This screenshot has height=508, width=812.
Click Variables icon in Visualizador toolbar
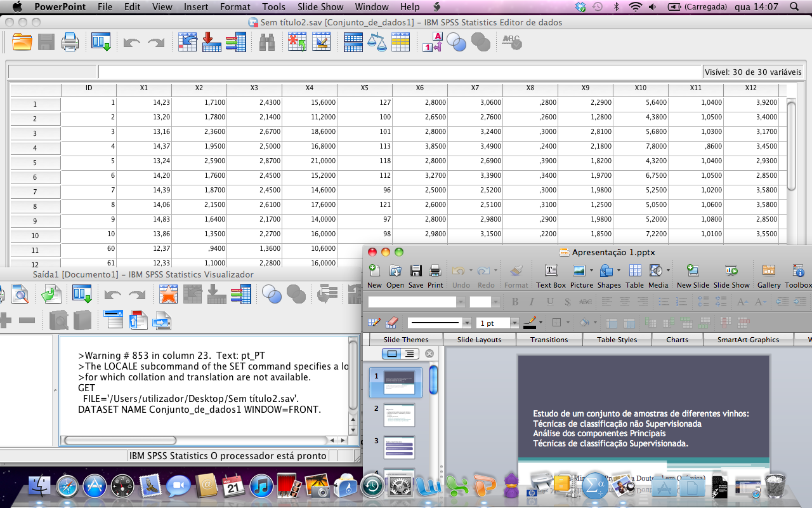241,294
